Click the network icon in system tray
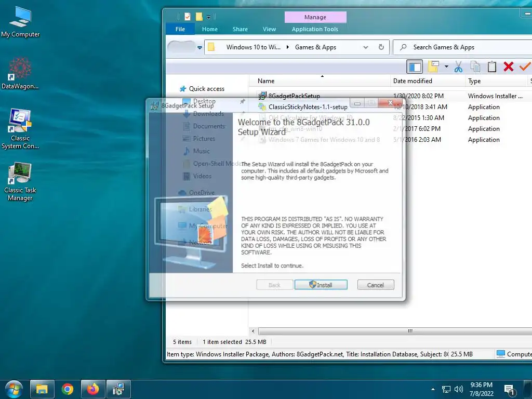Screen dimensions: 532x399 (446, 389)
